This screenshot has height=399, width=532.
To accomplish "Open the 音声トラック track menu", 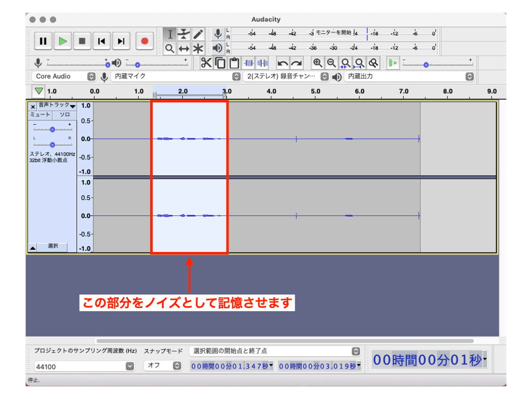I will click(57, 106).
